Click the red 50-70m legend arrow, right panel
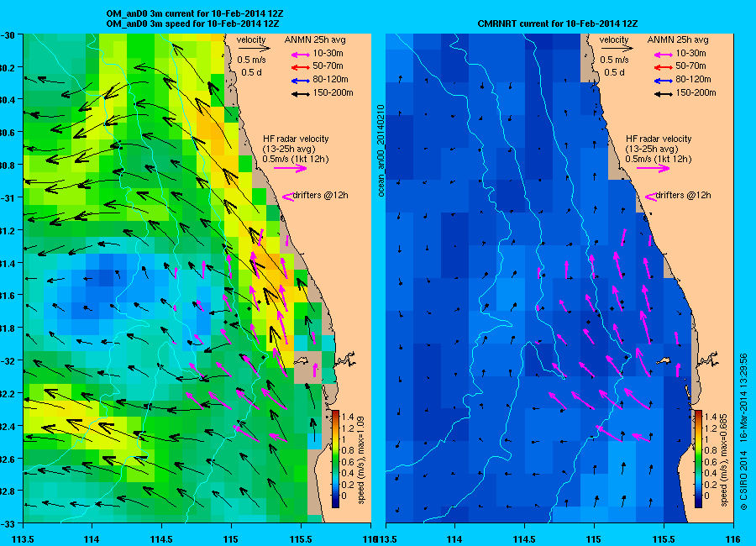Viewport: 756px width, 546px height. pyautogui.click(x=664, y=67)
